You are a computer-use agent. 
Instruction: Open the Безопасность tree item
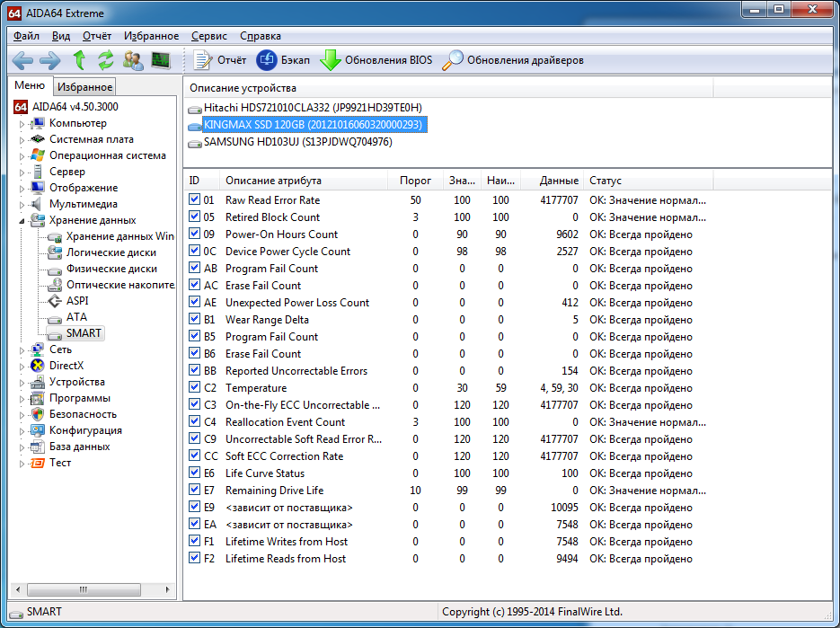pyautogui.click(x=83, y=414)
